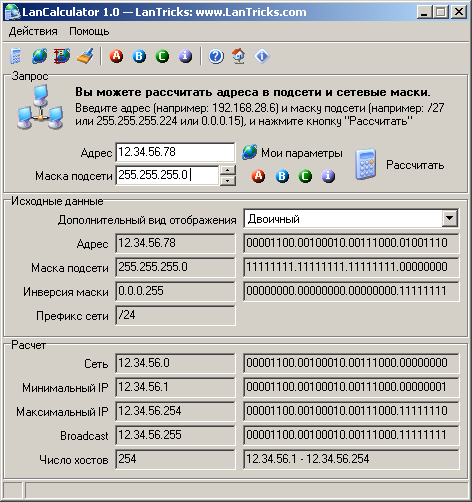The height and width of the screenshot is (502, 472).
Task: Minimize the LanCalculator window
Action: pyautogui.click(x=424, y=12)
